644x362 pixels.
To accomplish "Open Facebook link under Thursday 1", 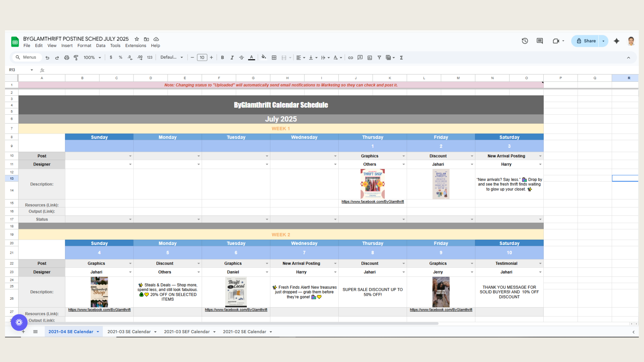I will click(x=373, y=202).
